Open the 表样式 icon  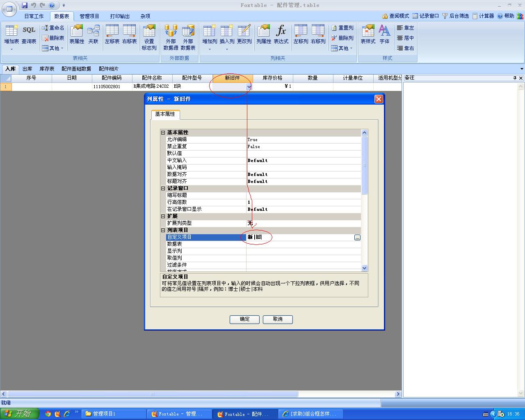[368, 34]
